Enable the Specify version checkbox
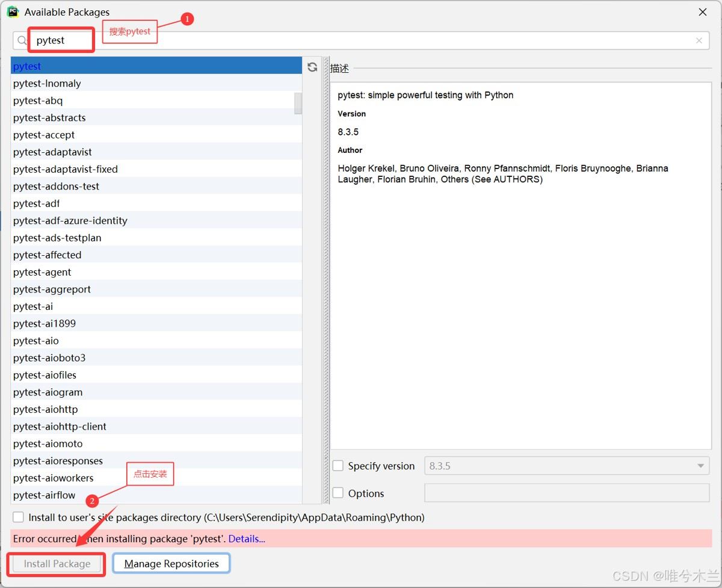722x588 pixels. tap(338, 466)
